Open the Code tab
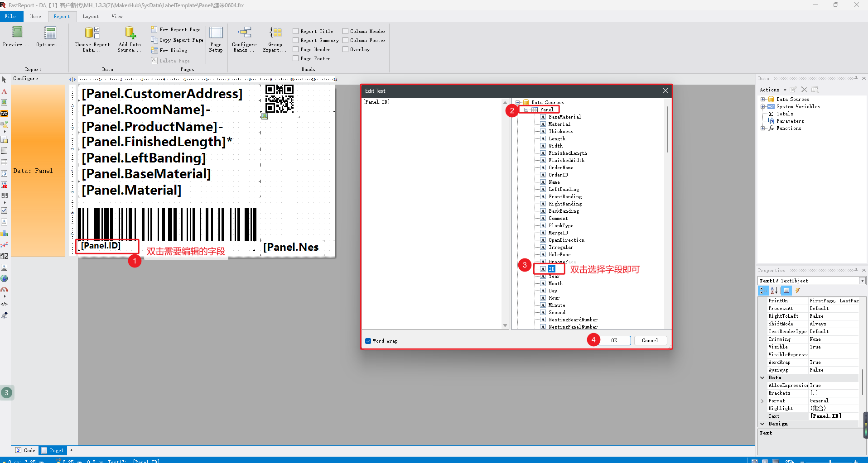The image size is (868, 463). (x=26, y=450)
